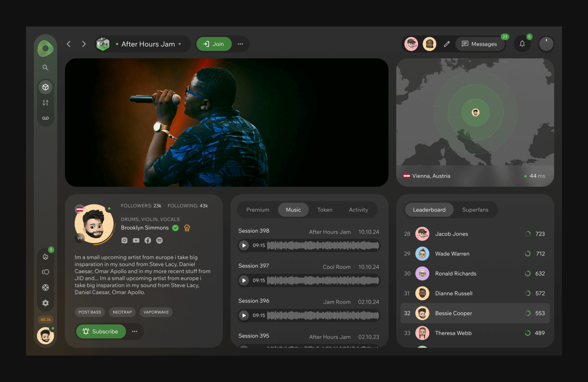Image resolution: width=588 pixels, height=382 pixels.
Task: Open the mixer sliders icon in sidebar
Action: tap(45, 103)
